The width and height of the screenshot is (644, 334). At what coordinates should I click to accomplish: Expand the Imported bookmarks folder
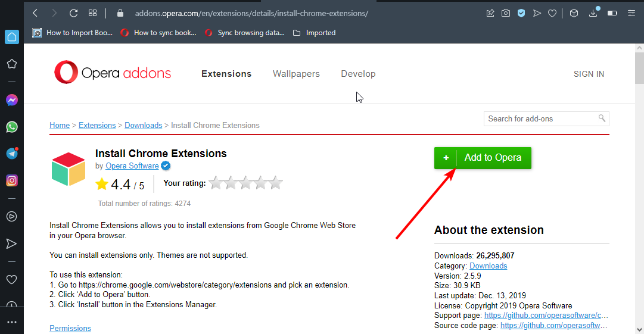(315, 33)
